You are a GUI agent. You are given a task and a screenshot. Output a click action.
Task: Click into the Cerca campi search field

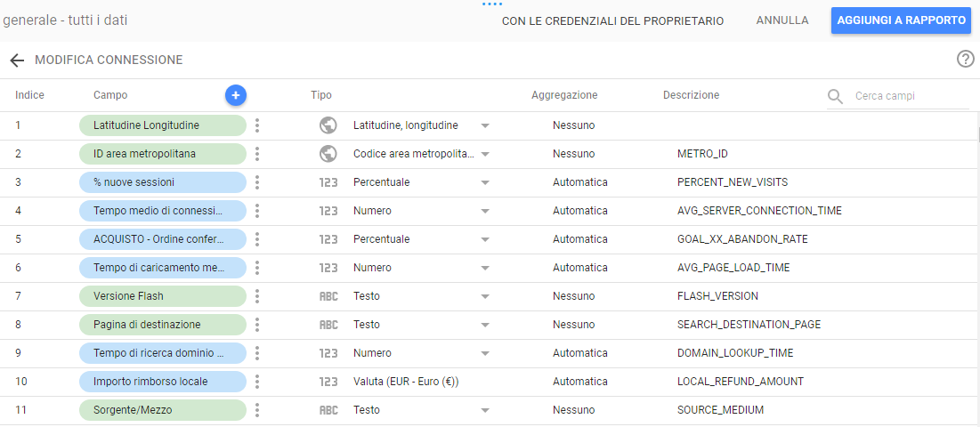[908, 96]
